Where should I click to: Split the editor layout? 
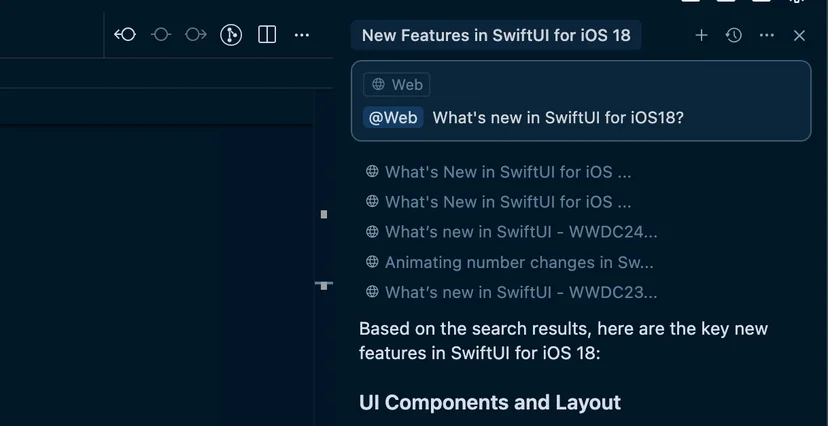[x=267, y=35]
